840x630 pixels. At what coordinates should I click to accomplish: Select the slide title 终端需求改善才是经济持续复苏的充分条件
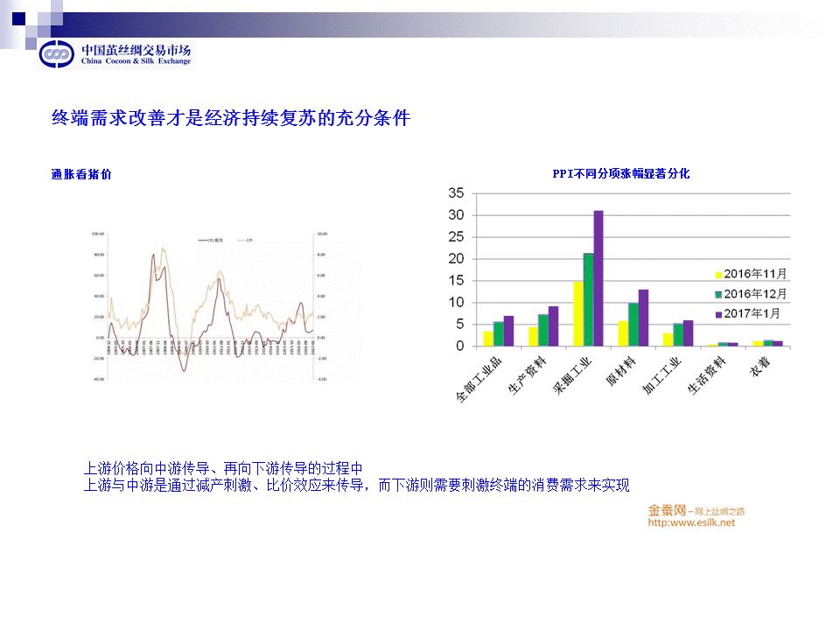coord(231,119)
